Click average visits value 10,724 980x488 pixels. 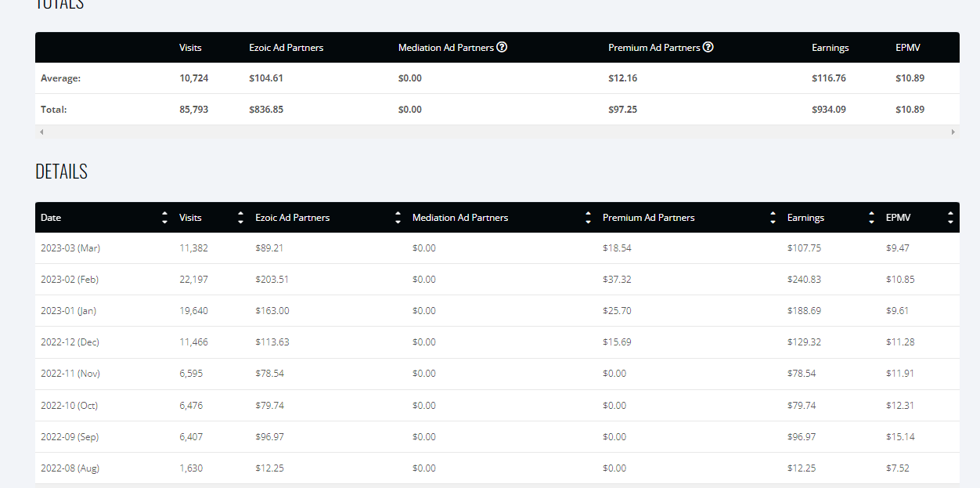click(x=194, y=78)
